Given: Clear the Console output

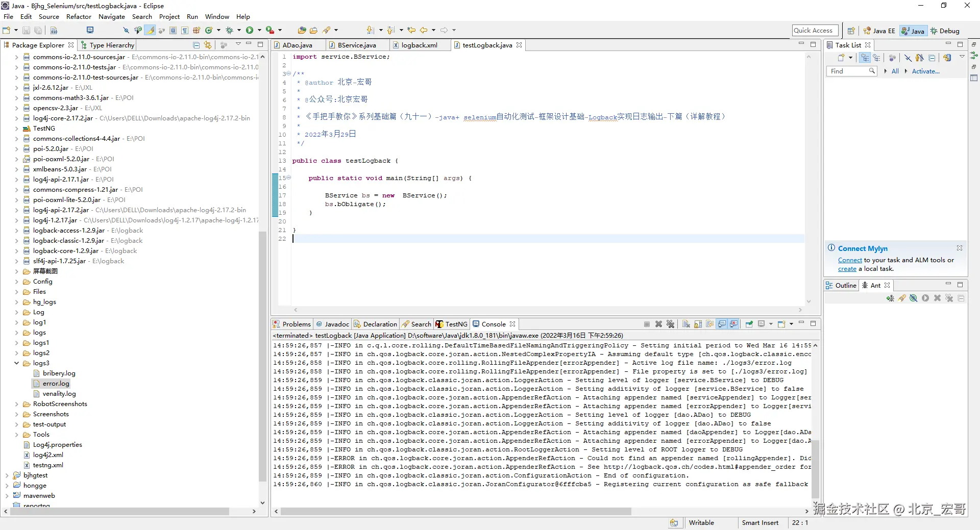Looking at the screenshot, I should pyautogui.click(x=686, y=324).
